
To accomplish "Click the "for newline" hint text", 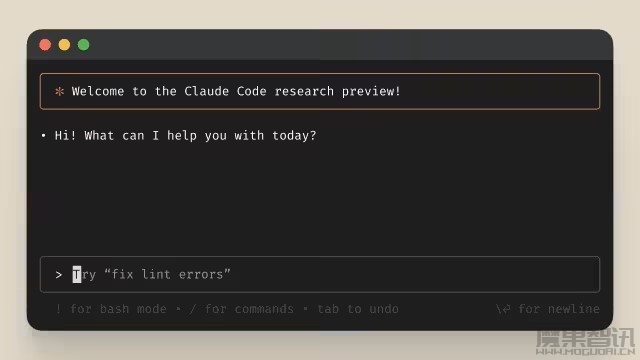I will pos(559,309).
